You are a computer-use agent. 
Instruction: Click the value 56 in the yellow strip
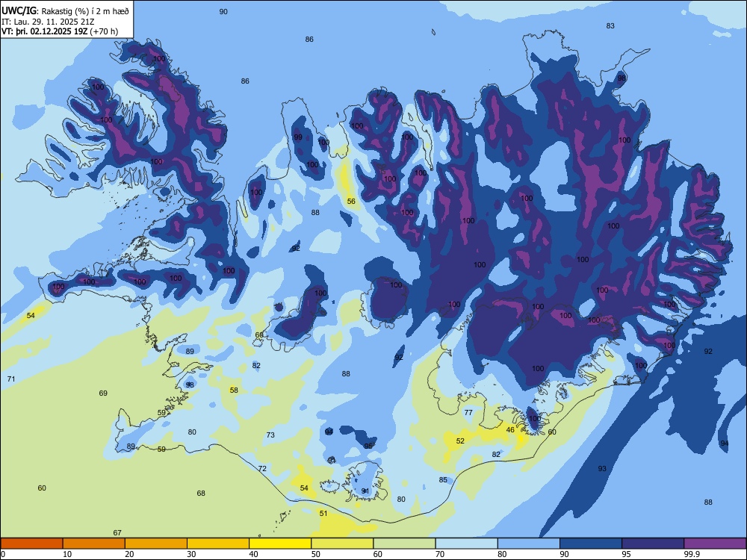351,202
